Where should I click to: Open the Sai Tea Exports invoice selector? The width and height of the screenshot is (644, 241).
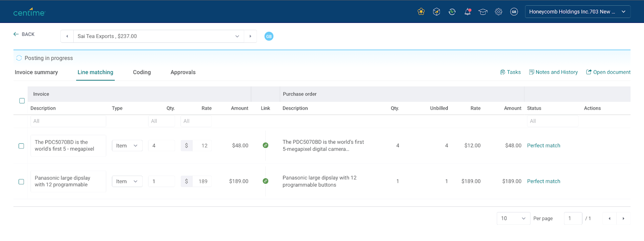click(x=158, y=36)
